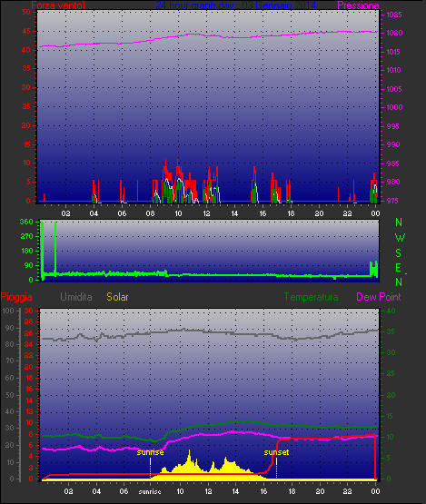The image size is (426, 504).
Task: Click the Pressione legend label
Action: point(358,5)
